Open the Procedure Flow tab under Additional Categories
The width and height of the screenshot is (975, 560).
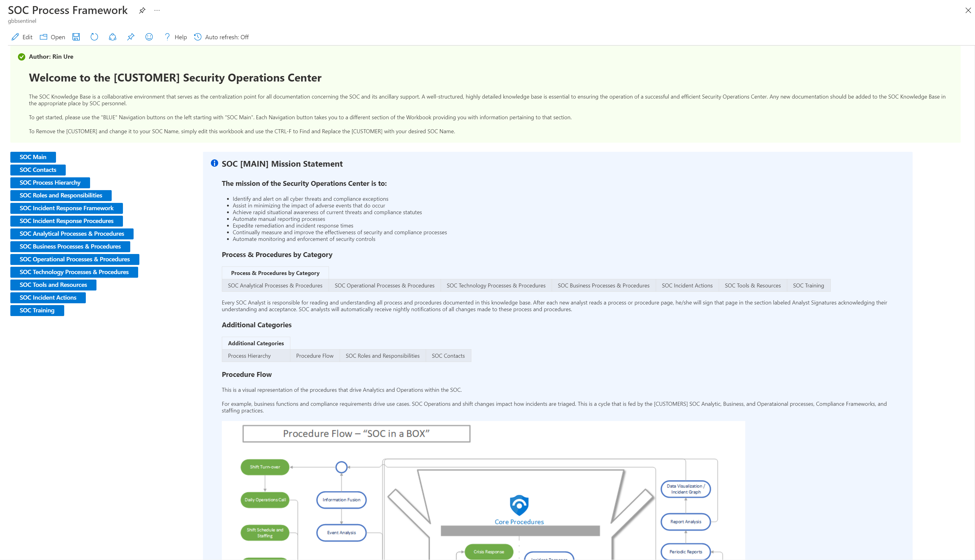click(x=314, y=355)
